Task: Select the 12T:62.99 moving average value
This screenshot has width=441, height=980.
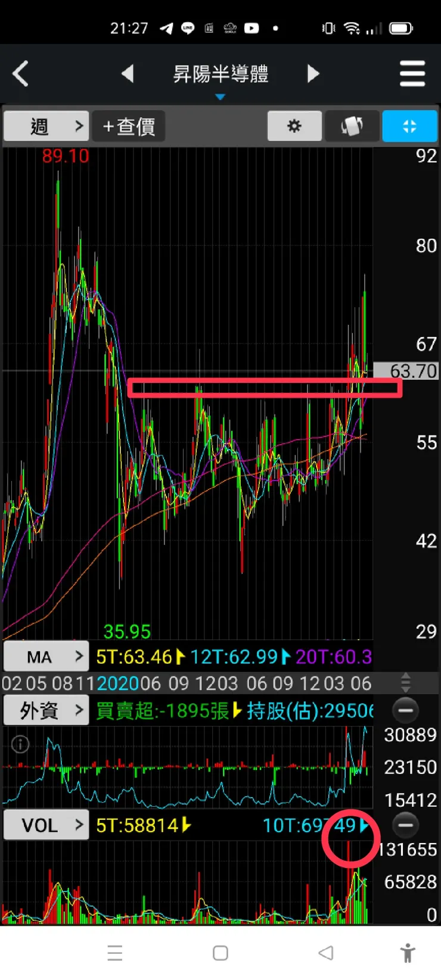Action: coord(234,657)
